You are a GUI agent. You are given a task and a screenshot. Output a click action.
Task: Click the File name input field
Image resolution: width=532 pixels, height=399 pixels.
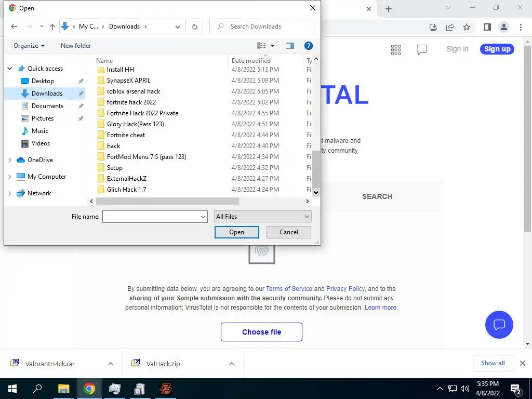[155, 217]
